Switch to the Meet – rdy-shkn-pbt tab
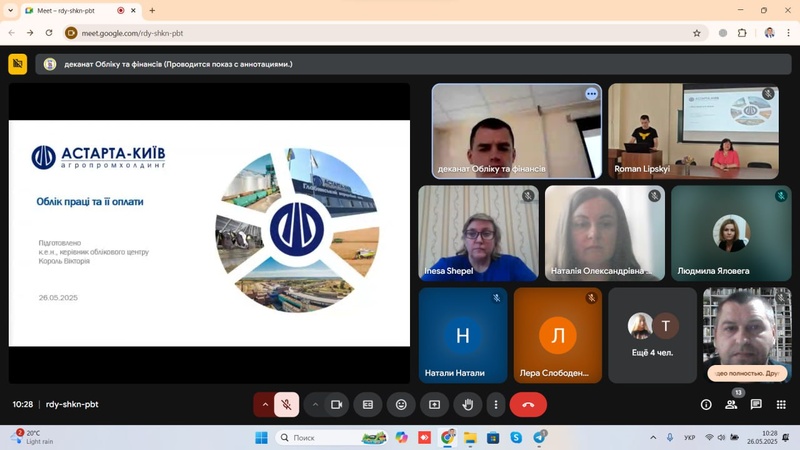The image size is (800, 450). (x=82, y=11)
